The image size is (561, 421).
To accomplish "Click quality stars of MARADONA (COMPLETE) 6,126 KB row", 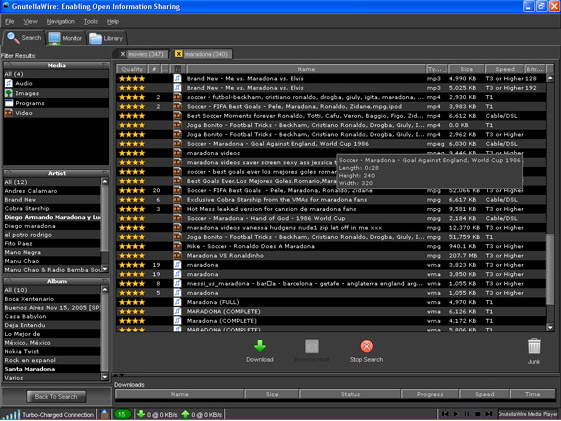I will [132, 312].
